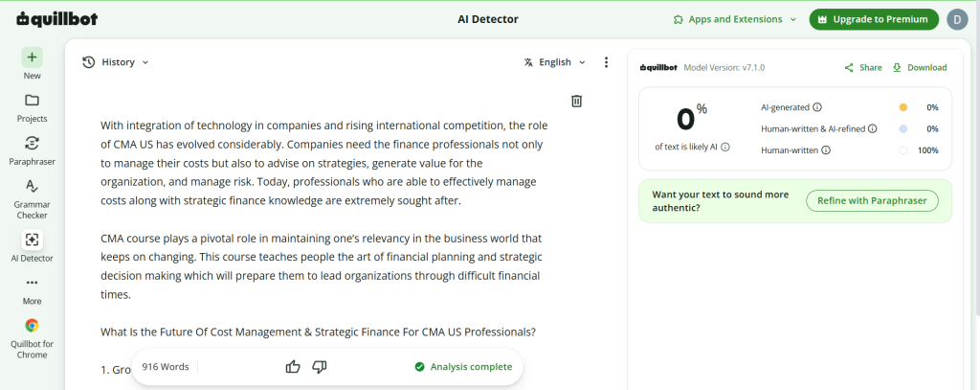This screenshot has height=390, width=980.
Task: Expand the History chevron arrow
Action: (x=145, y=62)
